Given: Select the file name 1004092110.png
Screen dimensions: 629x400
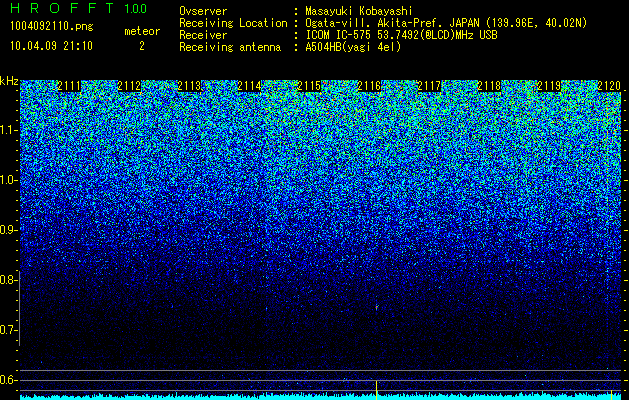Looking at the screenshot, I should pyautogui.click(x=52, y=27).
